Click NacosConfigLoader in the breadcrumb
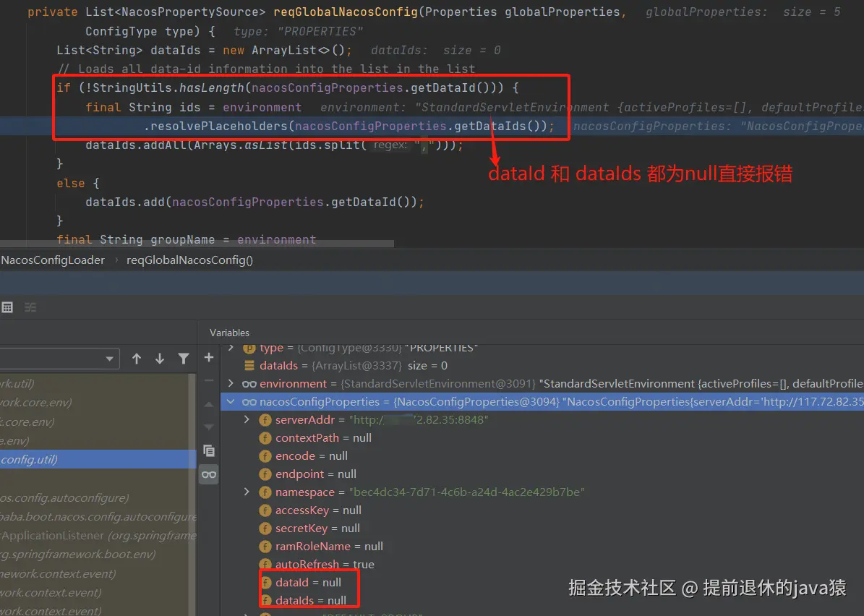The height and width of the screenshot is (616, 864). [x=53, y=260]
